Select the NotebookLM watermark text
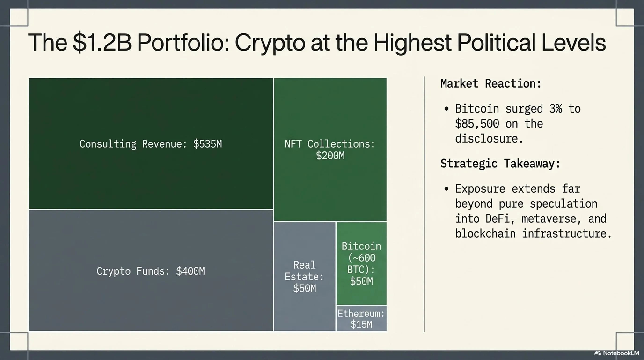The height and width of the screenshot is (360, 644). [x=621, y=353]
